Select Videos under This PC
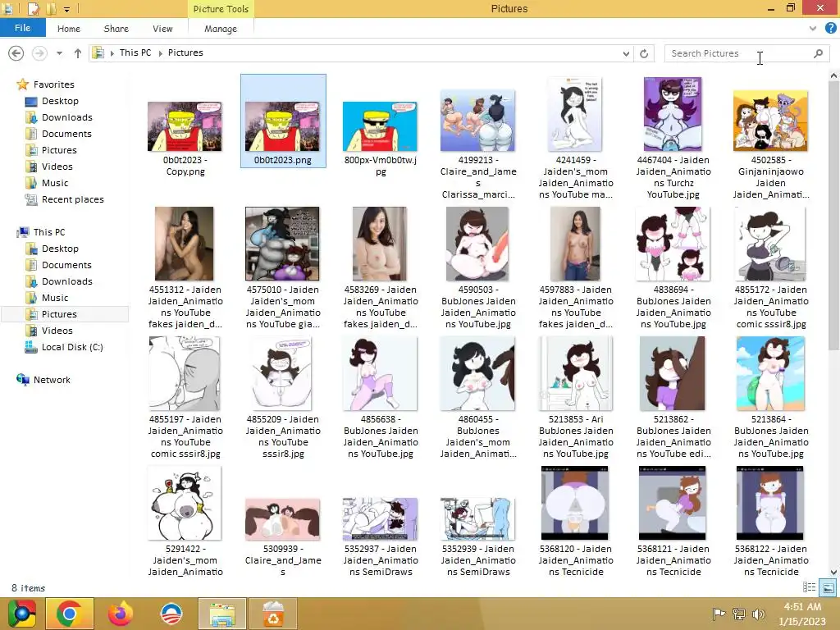This screenshot has height=630, width=840. [57, 331]
